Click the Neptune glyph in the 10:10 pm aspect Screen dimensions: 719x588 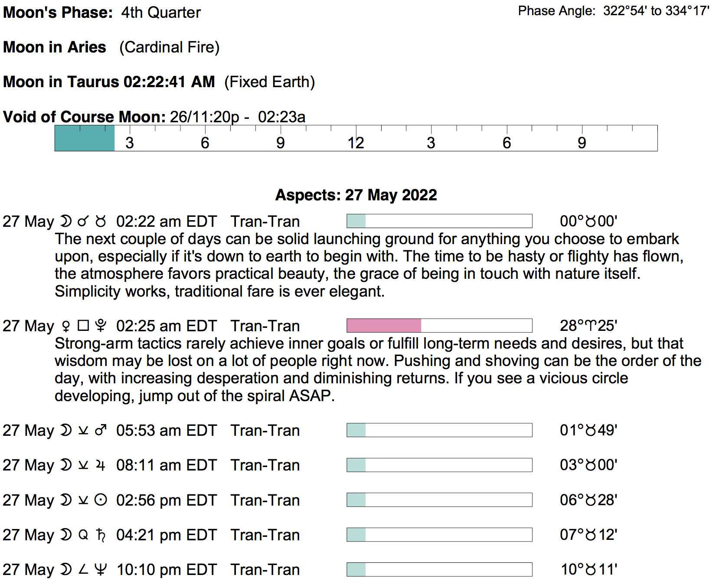pyautogui.click(x=101, y=570)
